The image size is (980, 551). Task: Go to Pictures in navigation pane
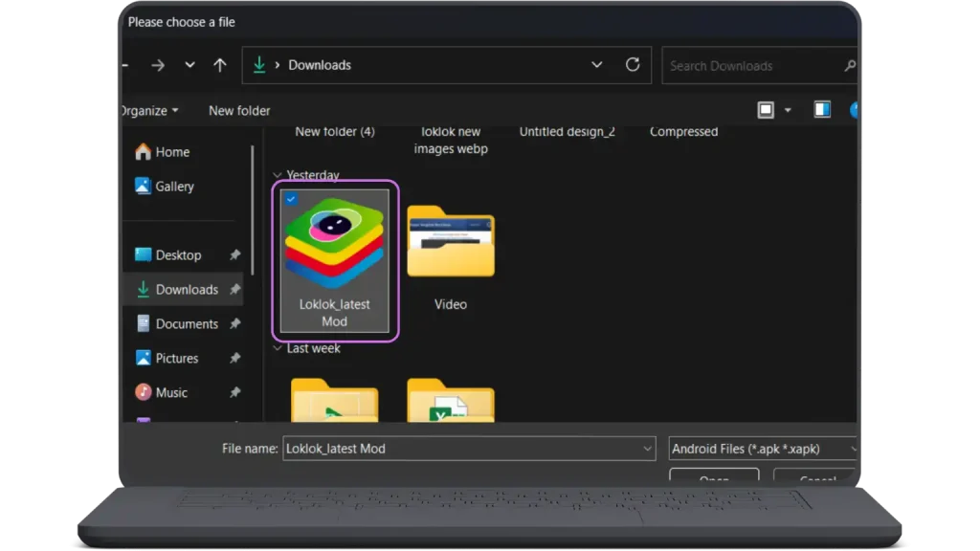pos(177,359)
